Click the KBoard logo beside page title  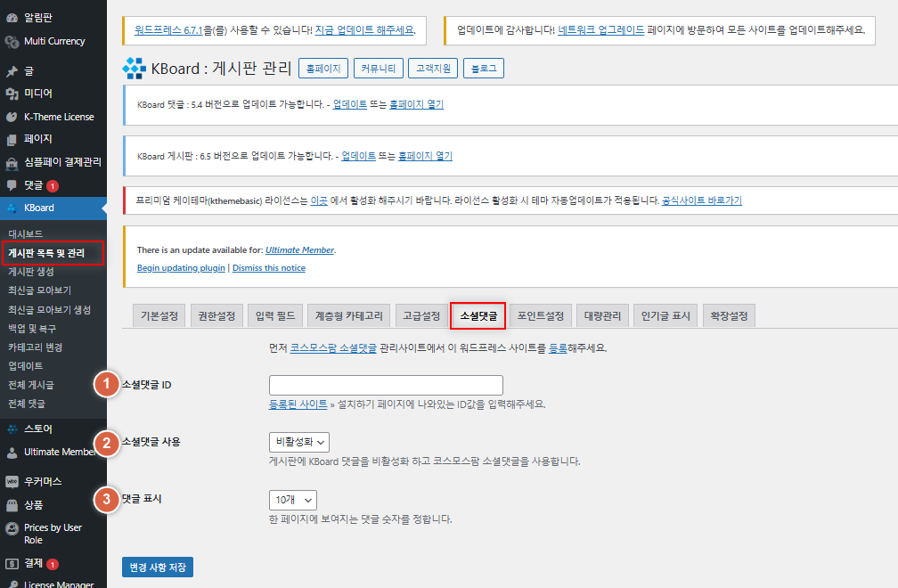click(134, 68)
